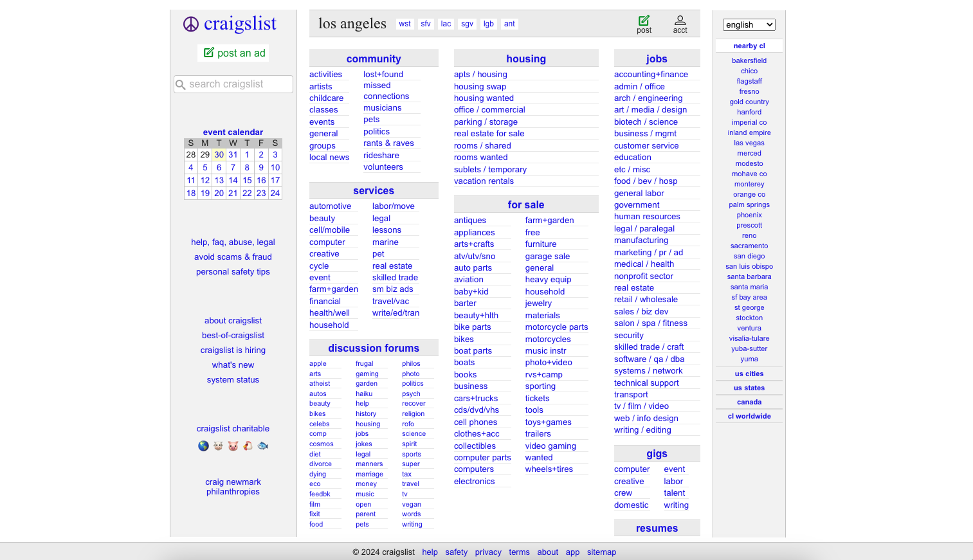This screenshot has width=973, height=560.
Task: Click the fish icon under craigslist charitable
Action: coord(263,446)
